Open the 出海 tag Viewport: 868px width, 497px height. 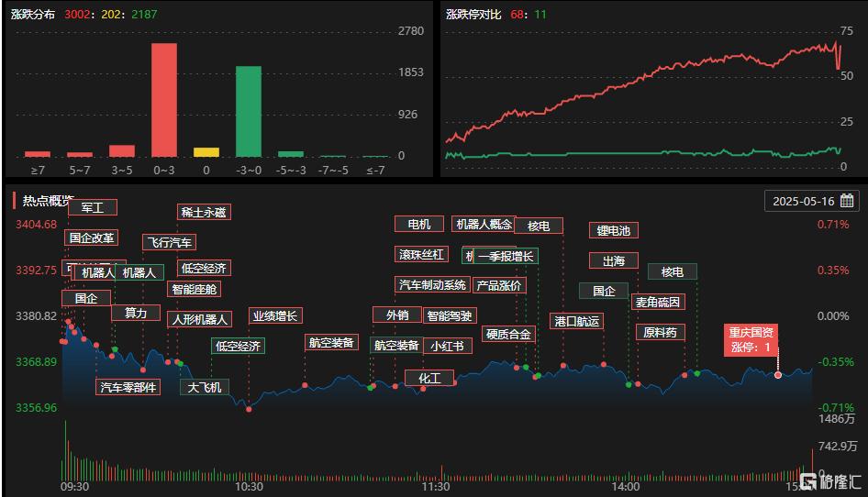(613, 260)
